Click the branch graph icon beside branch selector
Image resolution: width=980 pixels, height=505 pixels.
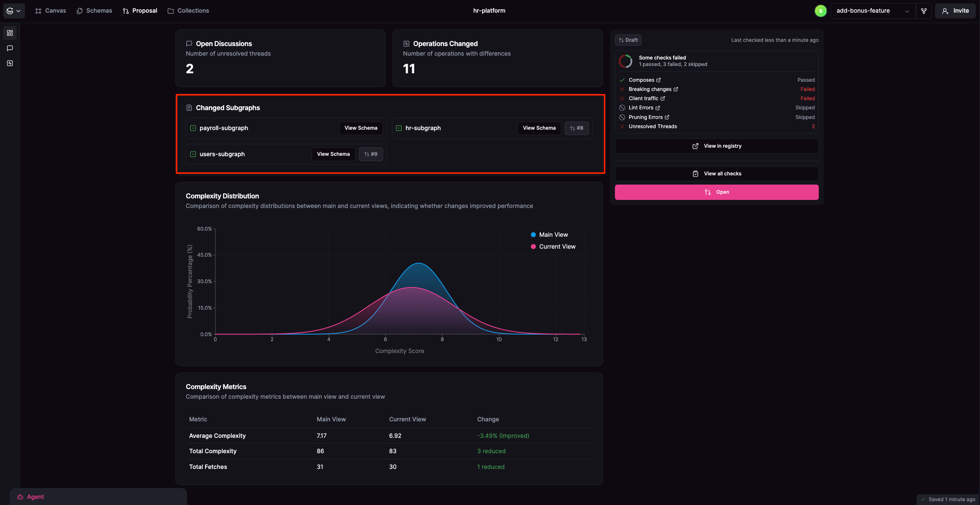tap(924, 11)
